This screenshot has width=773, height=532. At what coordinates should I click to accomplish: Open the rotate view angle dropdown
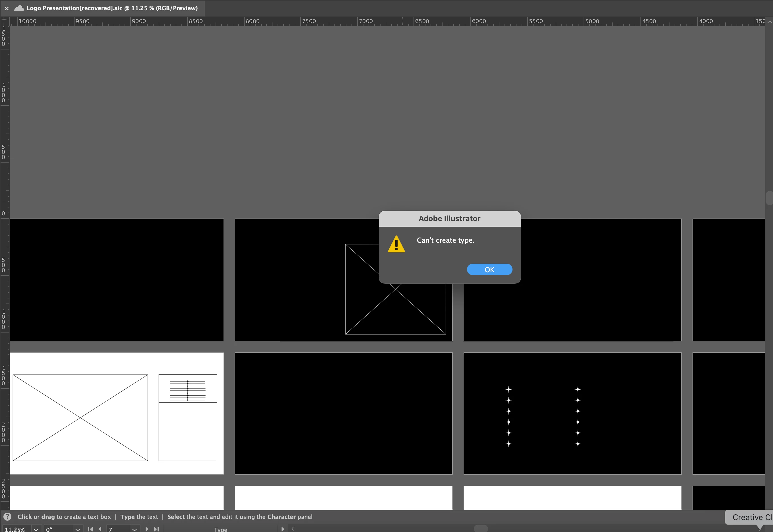(77, 529)
